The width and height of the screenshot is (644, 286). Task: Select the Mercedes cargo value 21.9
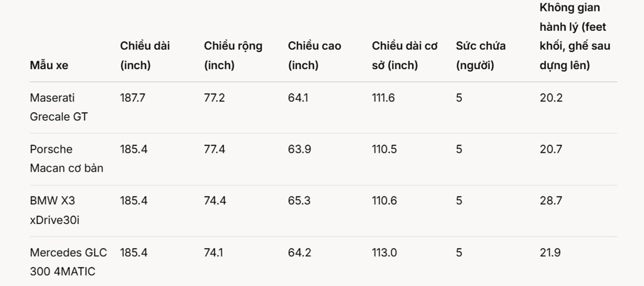(550, 253)
